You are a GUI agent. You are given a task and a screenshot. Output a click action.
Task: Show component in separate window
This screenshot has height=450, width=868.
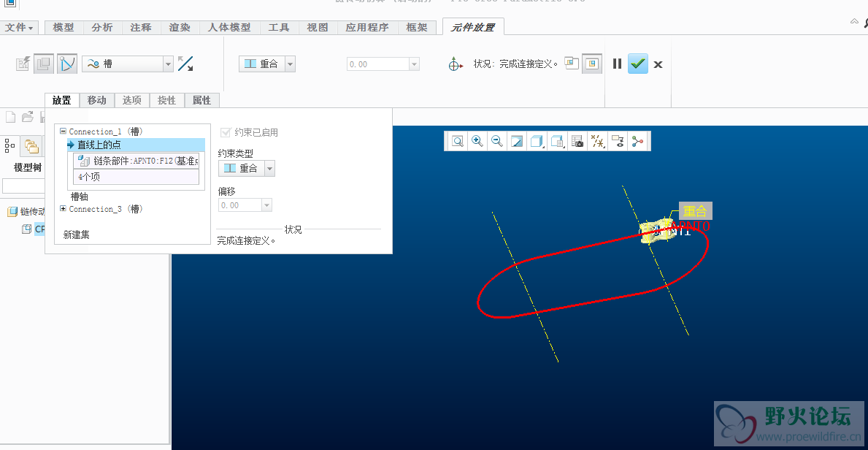(x=572, y=64)
